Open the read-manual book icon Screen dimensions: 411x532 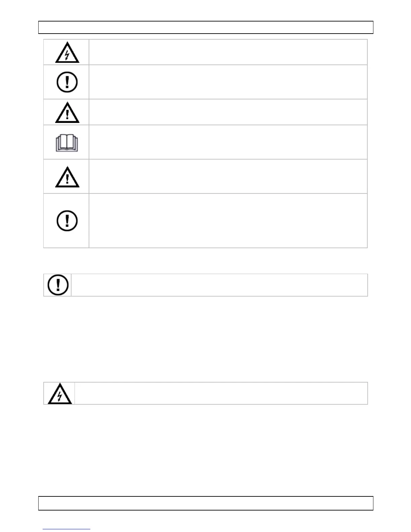click(x=67, y=143)
